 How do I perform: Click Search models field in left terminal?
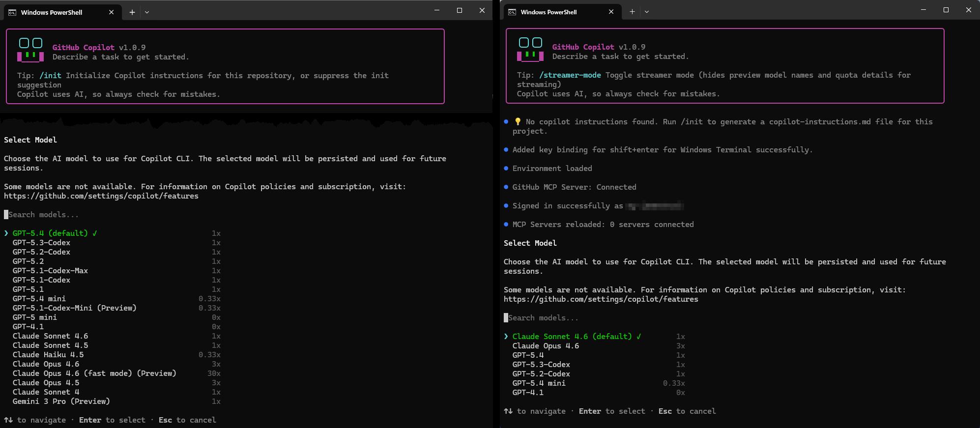click(43, 215)
